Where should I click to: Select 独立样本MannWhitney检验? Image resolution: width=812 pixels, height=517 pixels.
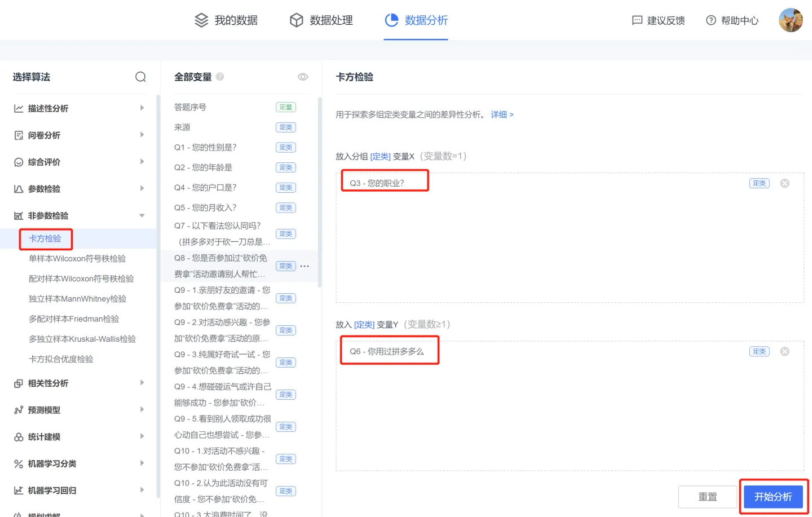77,299
